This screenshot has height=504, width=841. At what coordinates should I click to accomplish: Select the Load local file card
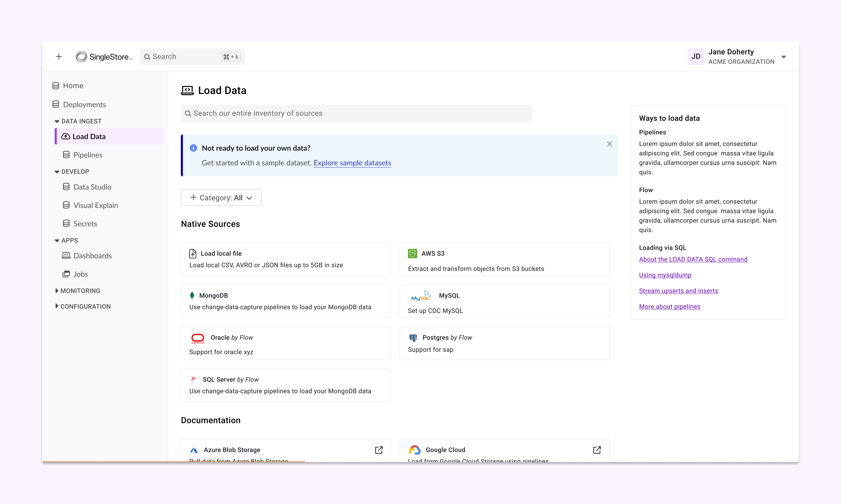(x=286, y=259)
